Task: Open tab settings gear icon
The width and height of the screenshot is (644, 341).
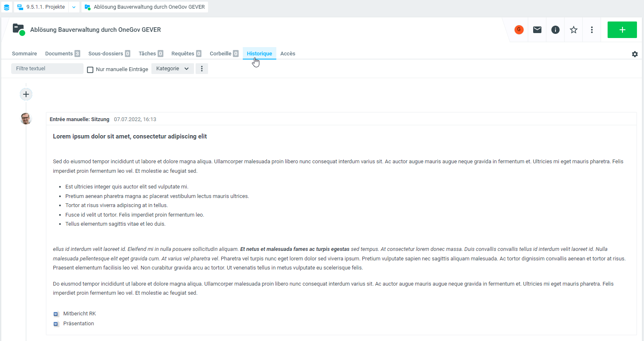Action: coord(634,54)
